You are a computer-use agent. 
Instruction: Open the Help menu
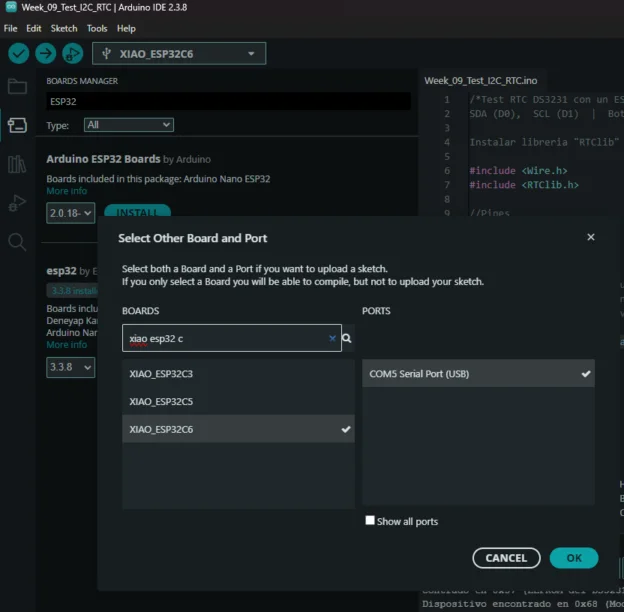[x=126, y=29]
